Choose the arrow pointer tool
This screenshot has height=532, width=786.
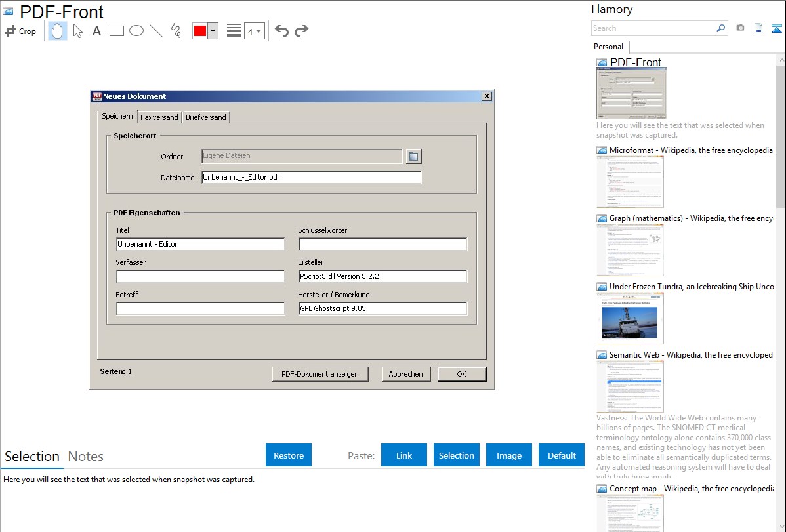78,31
